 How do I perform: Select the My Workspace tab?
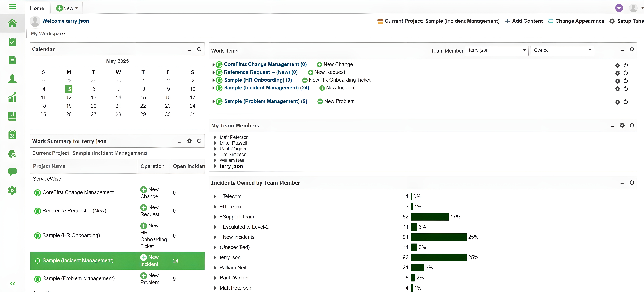click(x=48, y=34)
